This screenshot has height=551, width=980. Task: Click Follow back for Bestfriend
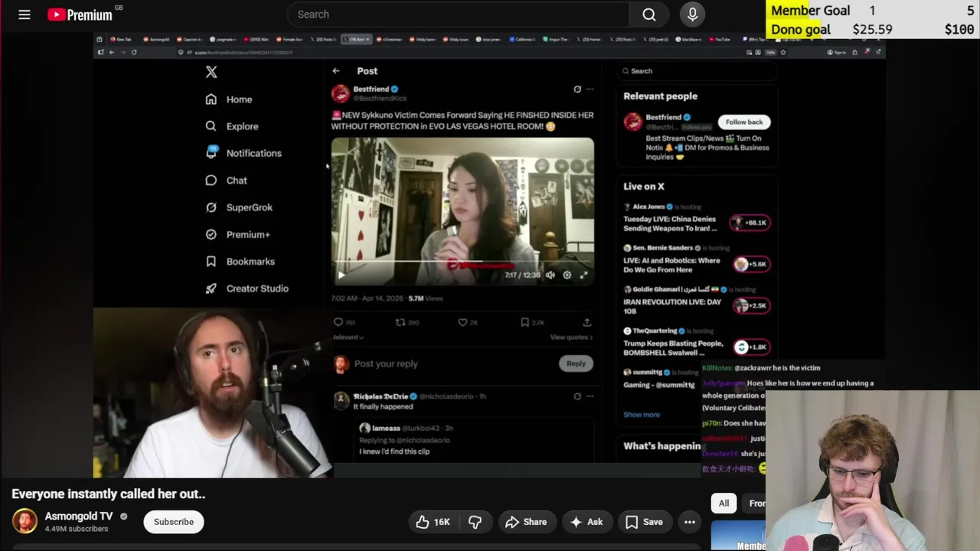744,122
